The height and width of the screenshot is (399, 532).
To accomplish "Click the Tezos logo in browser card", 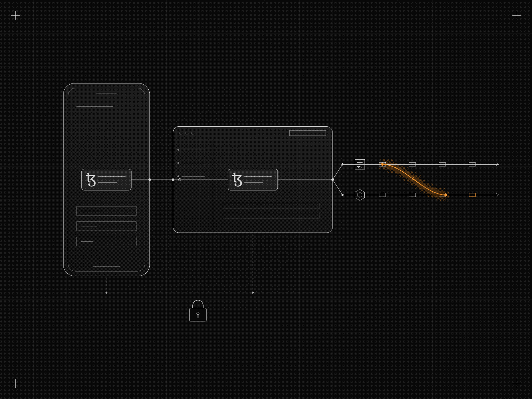I will pos(237,180).
